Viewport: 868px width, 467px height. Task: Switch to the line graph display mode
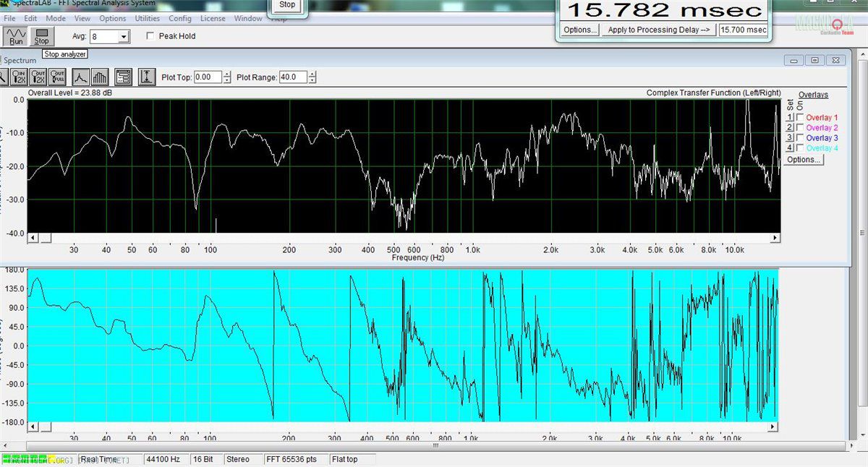pyautogui.click(x=80, y=77)
